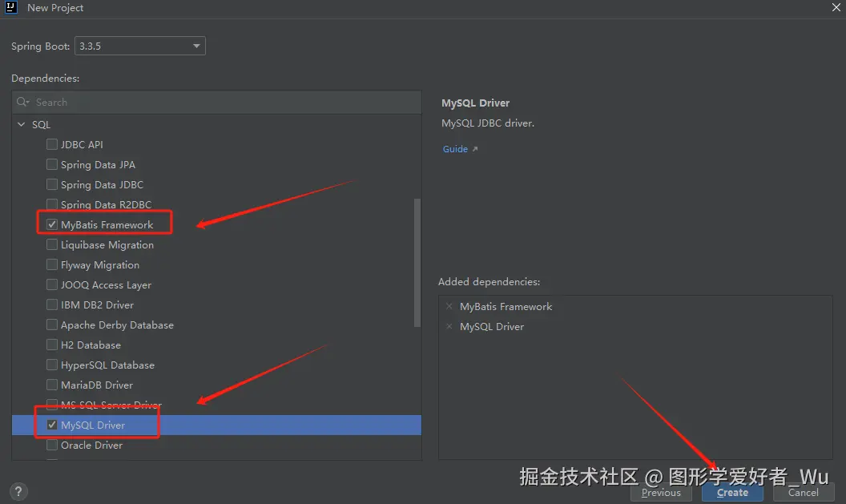Remove MyBatis Framework via its X icon

tap(449, 306)
